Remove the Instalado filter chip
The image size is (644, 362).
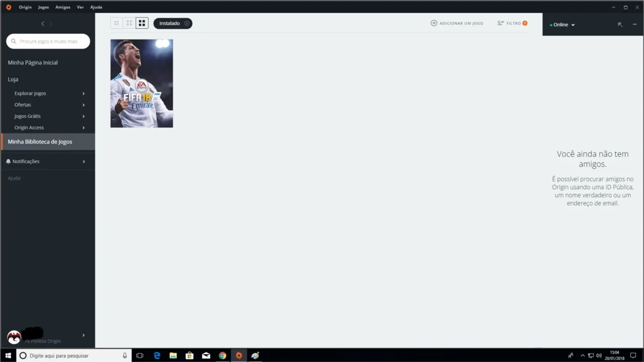187,24
